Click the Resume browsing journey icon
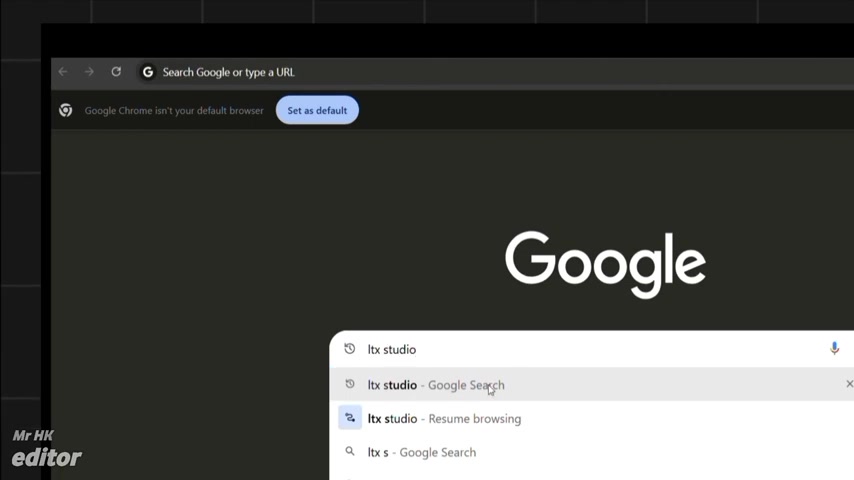 point(350,418)
